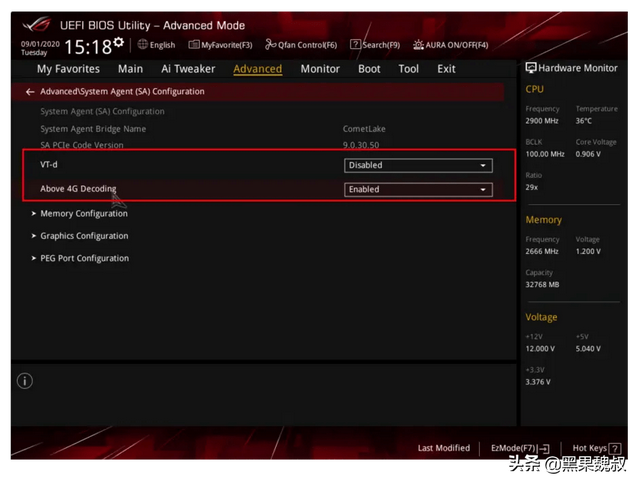Click the back arrow in breadcrumb

(x=30, y=92)
